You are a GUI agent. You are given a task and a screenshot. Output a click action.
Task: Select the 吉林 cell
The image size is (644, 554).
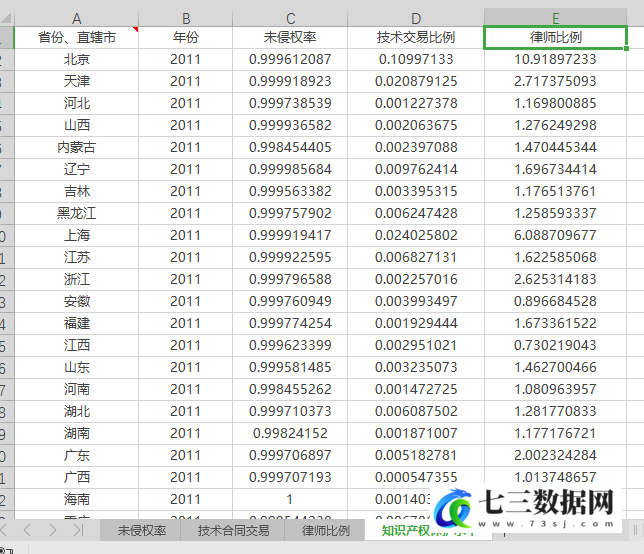click(x=76, y=191)
